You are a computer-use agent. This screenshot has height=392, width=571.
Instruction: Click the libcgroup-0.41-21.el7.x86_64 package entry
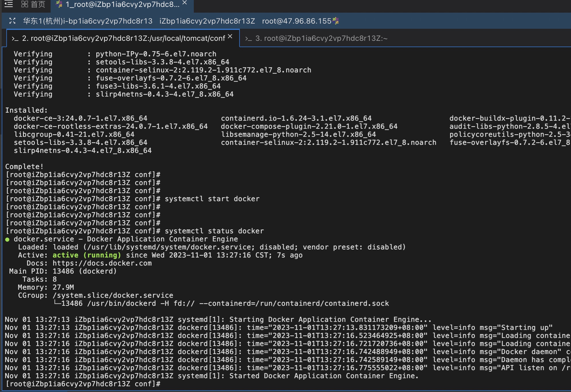[x=74, y=134]
